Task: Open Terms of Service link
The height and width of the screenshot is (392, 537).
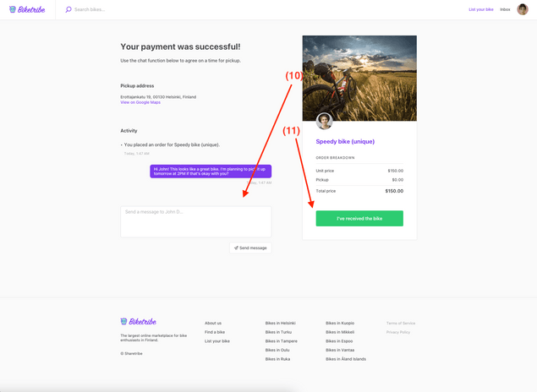Action: pyautogui.click(x=401, y=323)
